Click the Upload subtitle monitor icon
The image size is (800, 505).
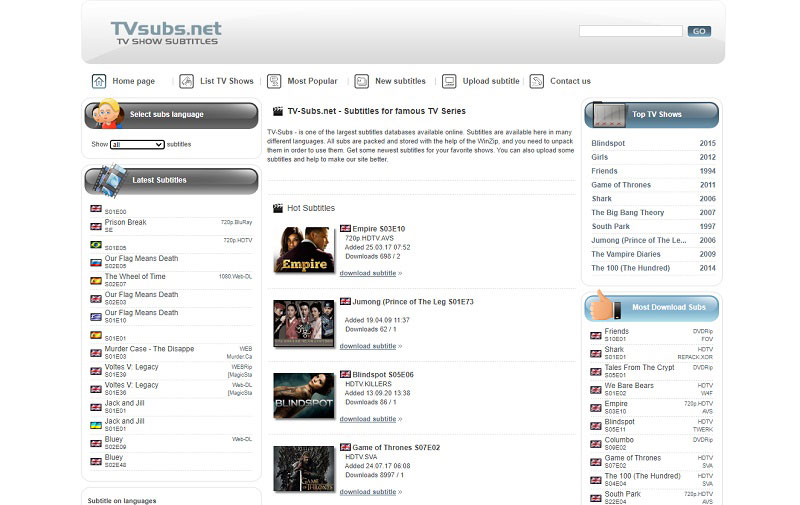click(449, 81)
